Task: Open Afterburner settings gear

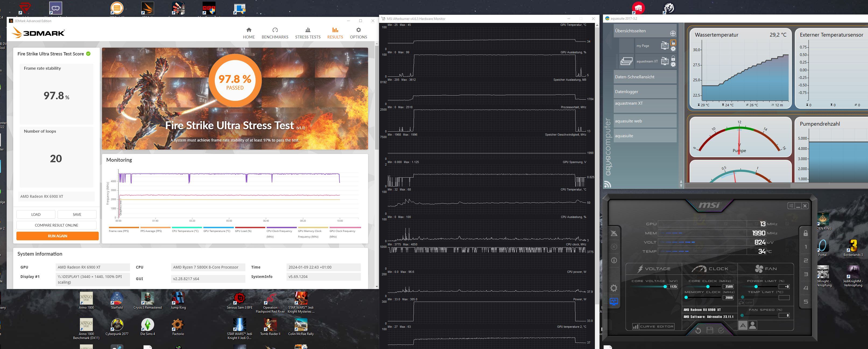Action: tap(614, 288)
